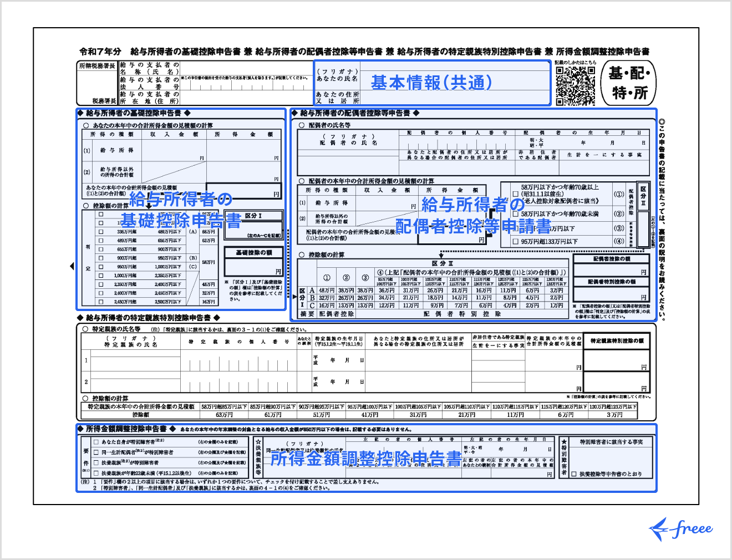Tick the 扶養控除等申告書のとおり checkbox
The height and width of the screenshot is (560, 732).
[x=574, y=474]
